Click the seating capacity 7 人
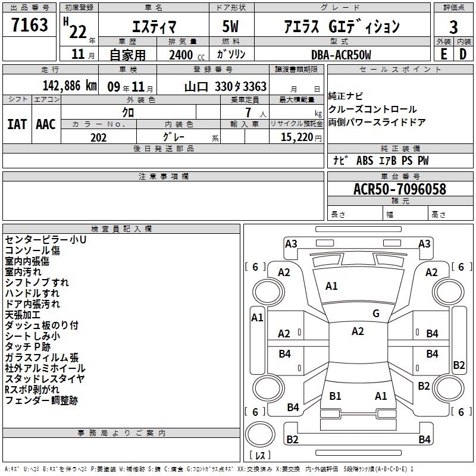Screen dimensions: 476x476 (256, 112)
